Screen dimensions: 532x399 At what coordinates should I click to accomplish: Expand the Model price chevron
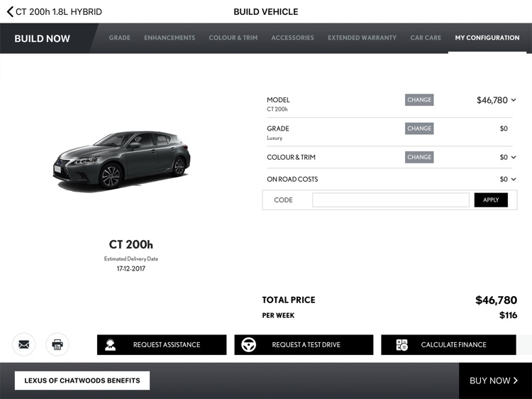pos(514,100)
